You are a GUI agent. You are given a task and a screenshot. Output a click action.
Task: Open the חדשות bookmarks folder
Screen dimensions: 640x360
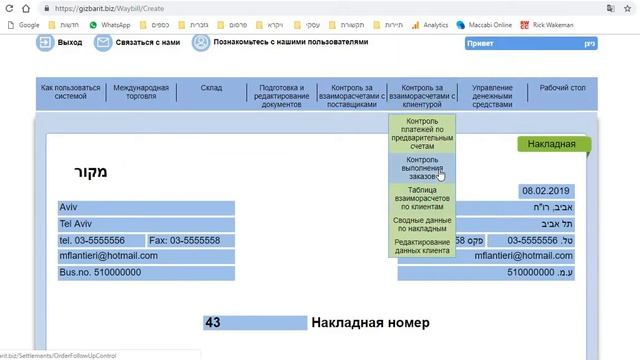click(64, 25)
